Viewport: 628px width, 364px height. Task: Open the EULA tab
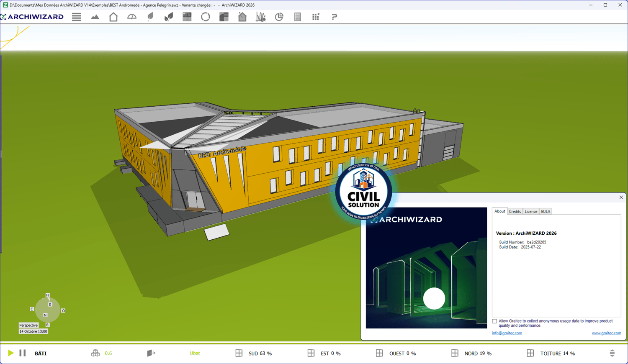click(546, 212)
